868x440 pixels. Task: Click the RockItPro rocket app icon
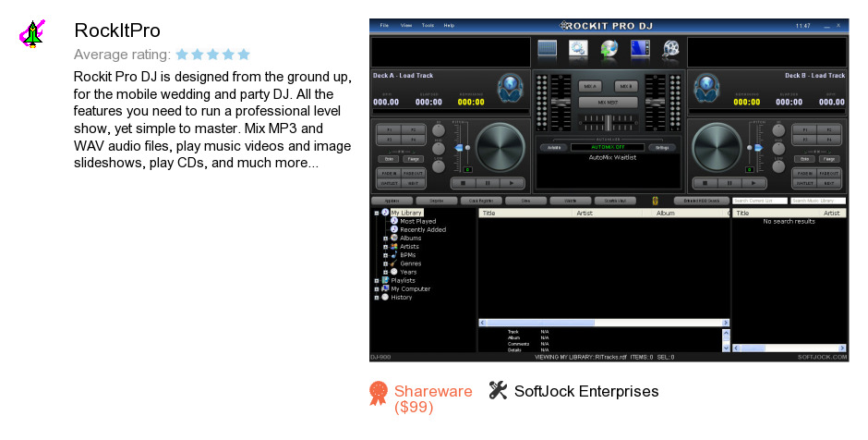[x=32, y=34]
